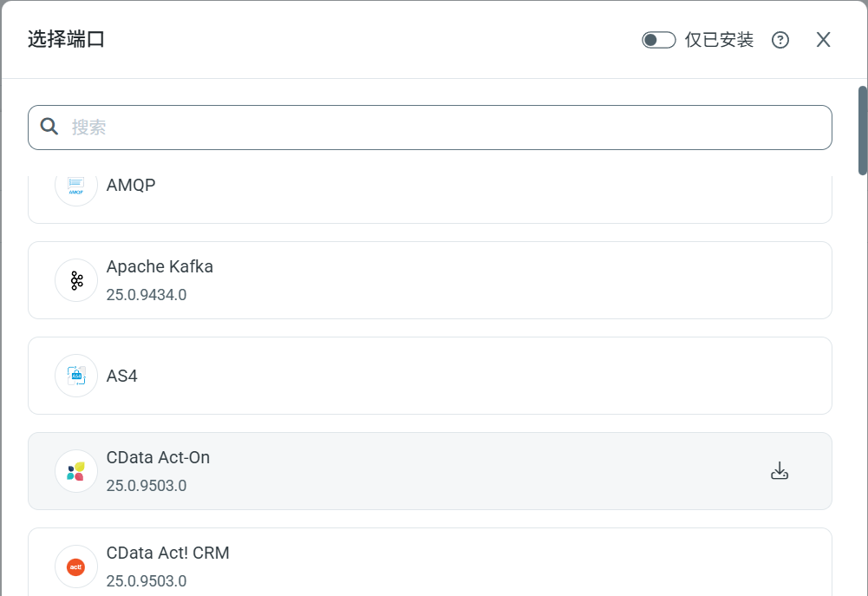Screen dimensions: 868x596
Task: Open the help question mark icon
Action: (x=780, y=40)
